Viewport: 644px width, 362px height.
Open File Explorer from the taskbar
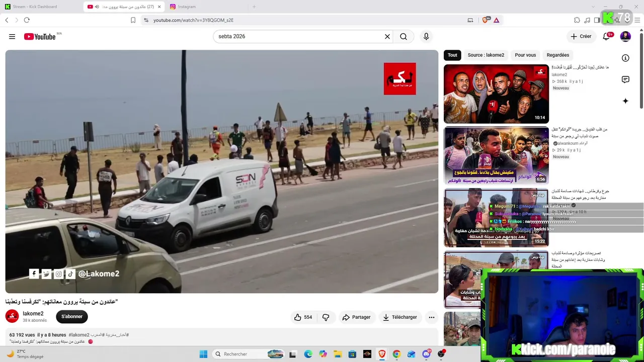pyautogui.click(x=338, y=354)
